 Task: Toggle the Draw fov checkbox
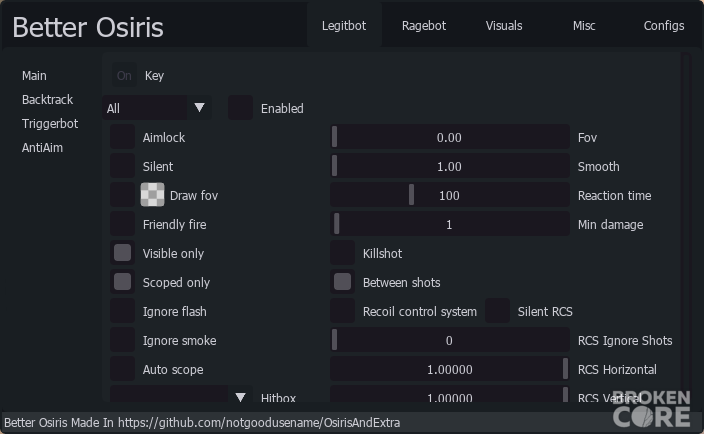(122, 195)
